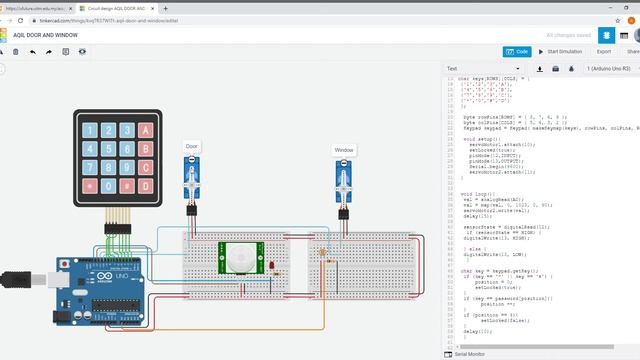This screenshot has width=640, height=360.
Task: Click the Door label note
Action: click(x=191, y=146)
